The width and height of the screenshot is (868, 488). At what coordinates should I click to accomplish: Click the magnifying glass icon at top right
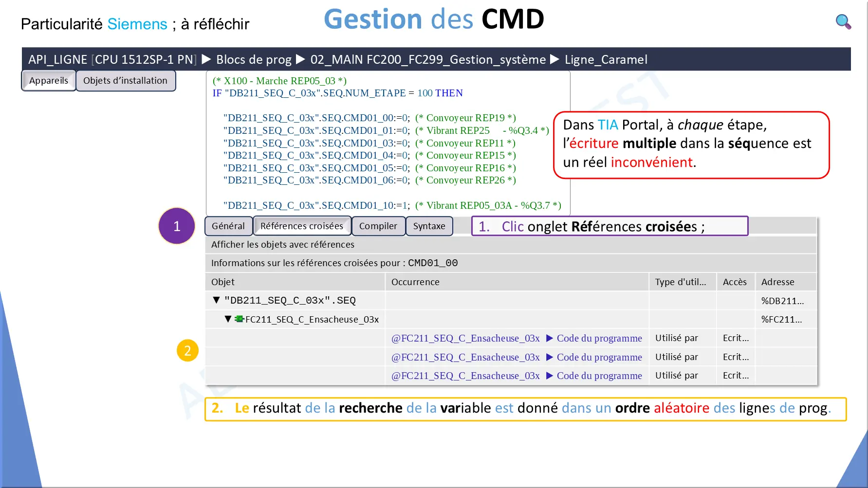(x=843, y=22)
